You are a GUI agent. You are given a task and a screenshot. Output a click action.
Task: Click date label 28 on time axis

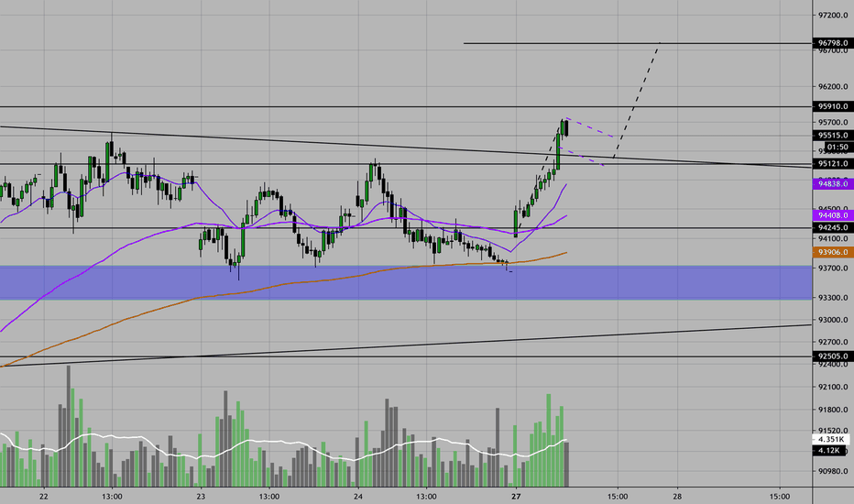coord(677,497)
